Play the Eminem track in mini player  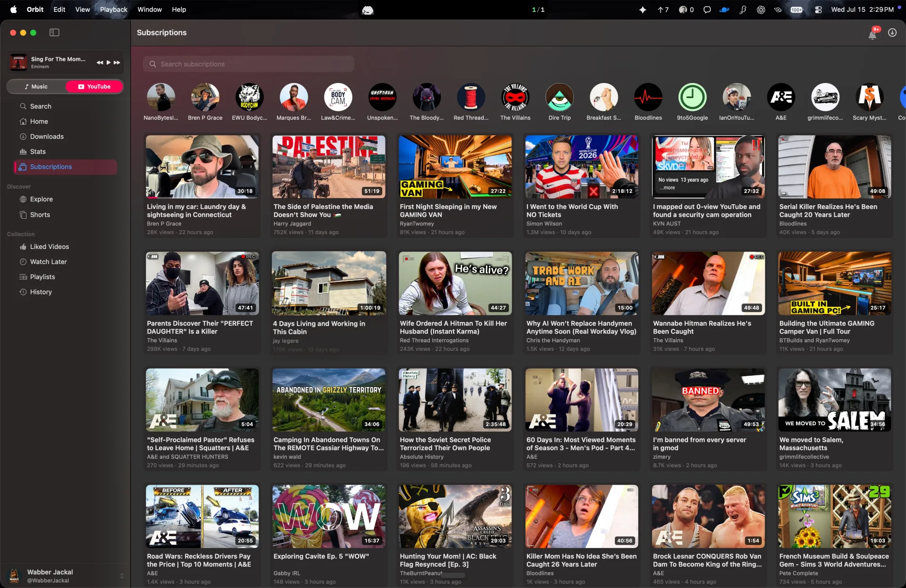[x=109, y=62]
